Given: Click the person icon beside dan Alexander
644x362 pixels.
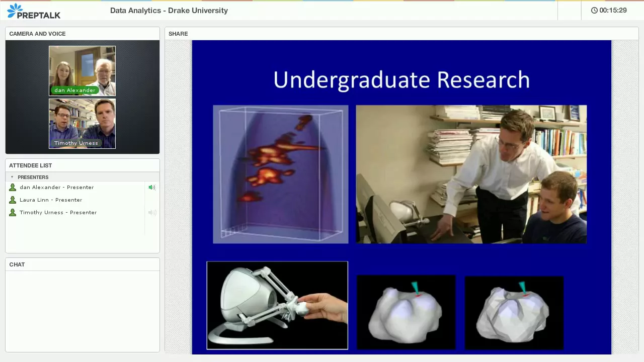Looking at the screenshot, I should point(13,187).
